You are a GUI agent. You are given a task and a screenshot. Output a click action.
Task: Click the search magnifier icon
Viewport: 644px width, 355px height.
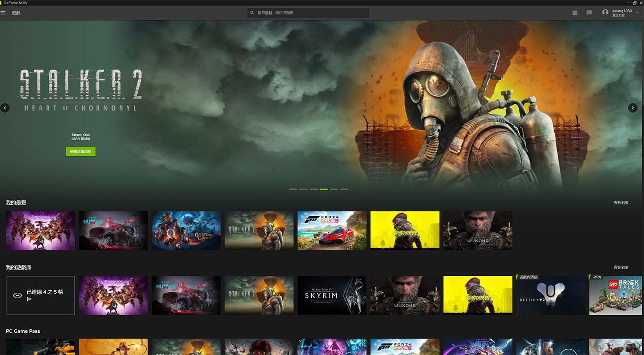(x=252, y=13)
